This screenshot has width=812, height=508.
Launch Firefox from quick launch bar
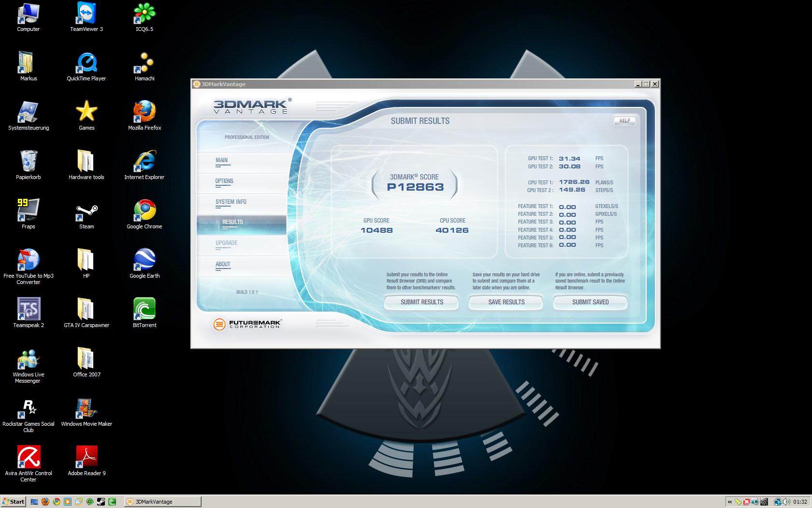[x=45, y=502]
